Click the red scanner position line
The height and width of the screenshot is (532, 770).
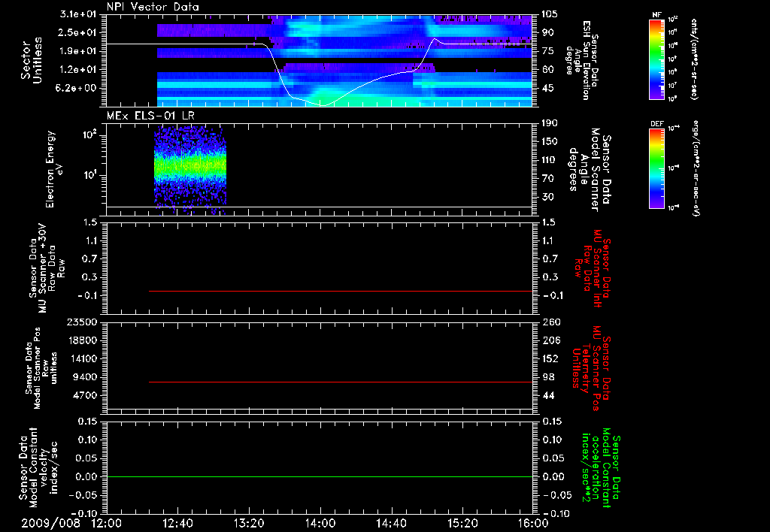341,382
